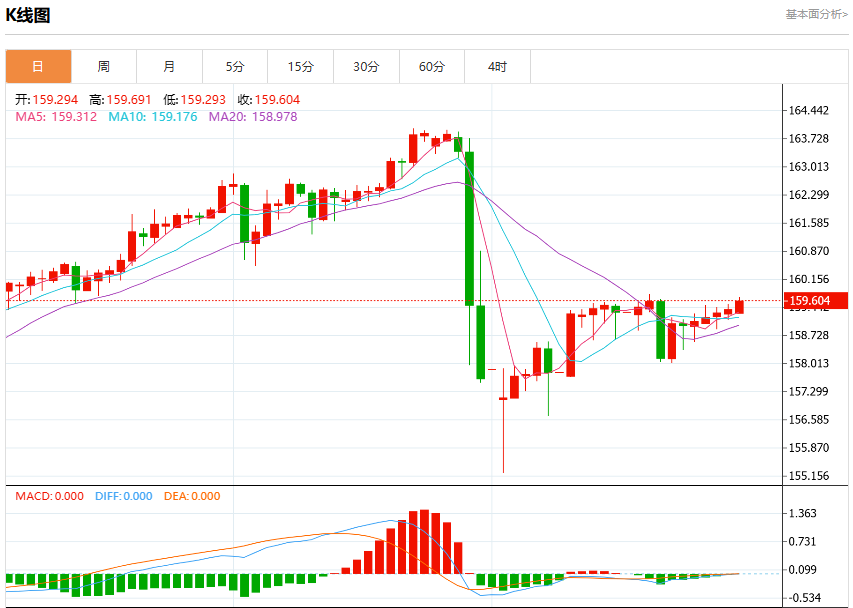Screen dimensions: 853x608
Task: Open the 4时 interval tab
Action: [497, 66]
